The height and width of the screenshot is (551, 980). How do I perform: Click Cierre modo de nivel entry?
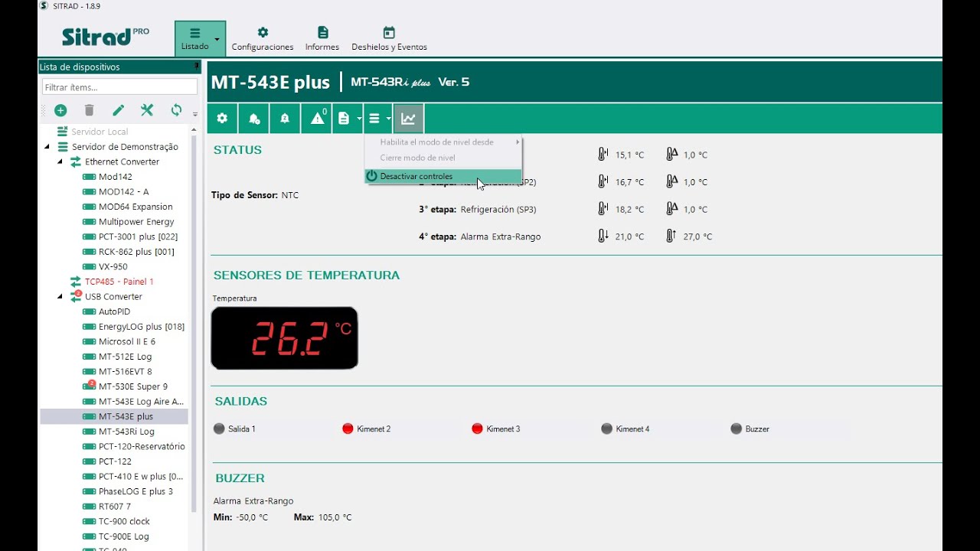pos(443,158)
